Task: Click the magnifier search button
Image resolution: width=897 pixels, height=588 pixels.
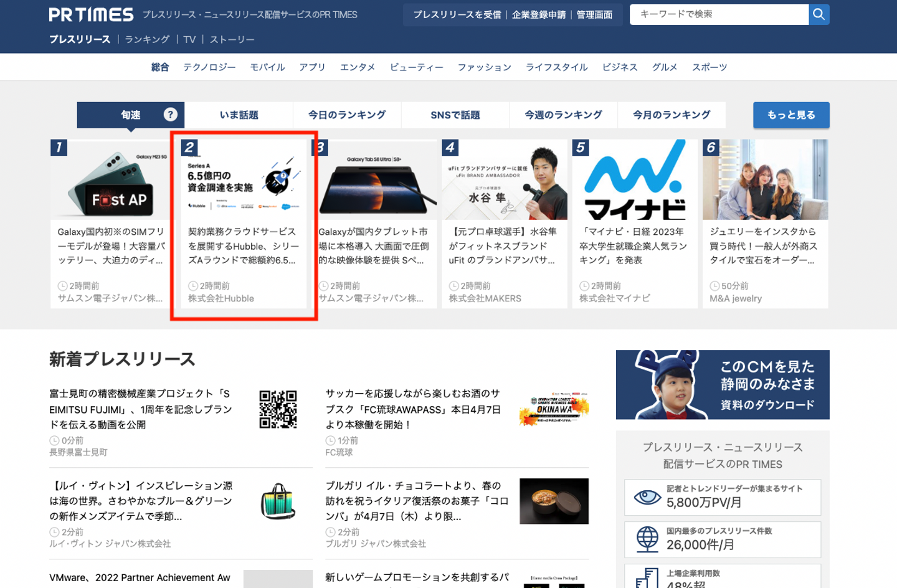Action: pos(819,14)
